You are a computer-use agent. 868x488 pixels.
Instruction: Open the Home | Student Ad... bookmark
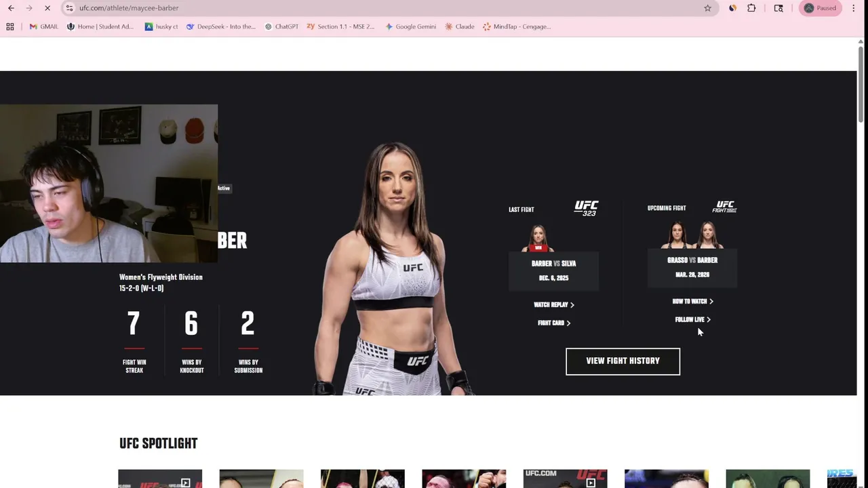point(100,26)
